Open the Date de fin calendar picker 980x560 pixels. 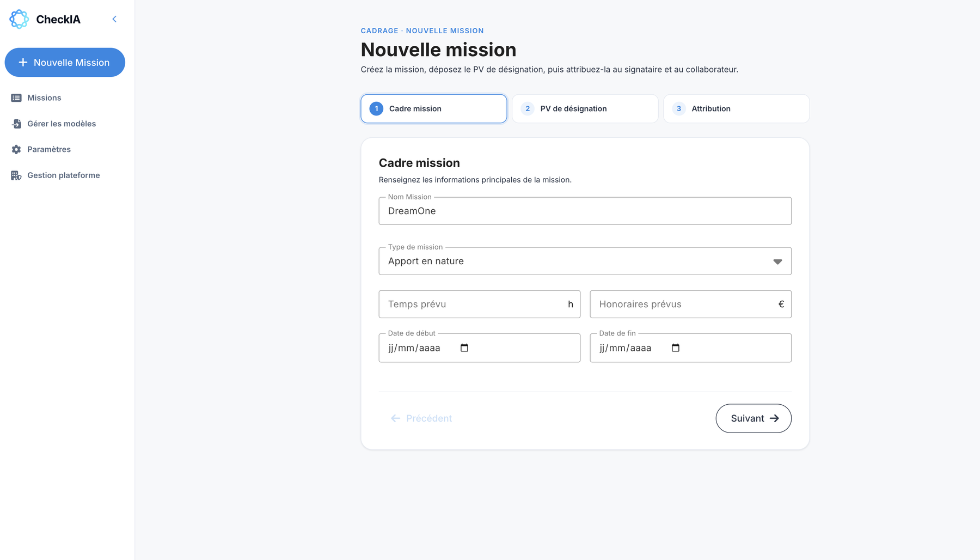pos(676,348)
